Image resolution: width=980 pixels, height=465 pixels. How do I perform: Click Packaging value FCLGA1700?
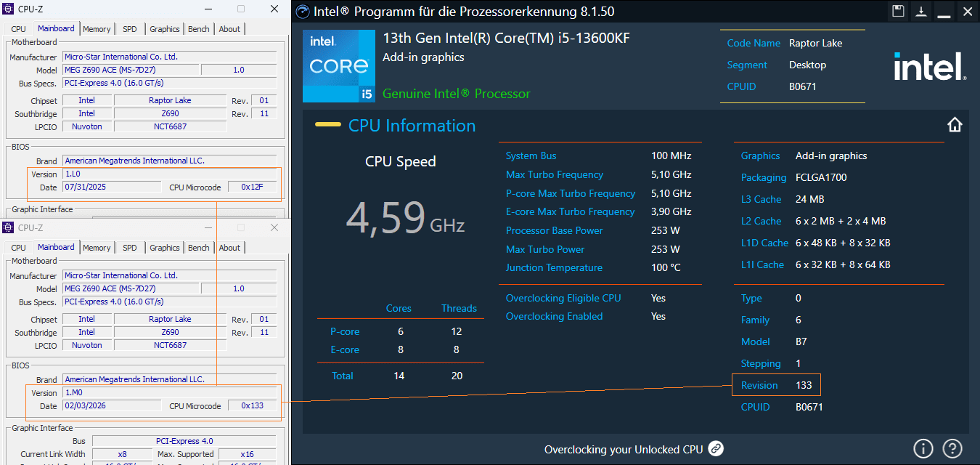pos(821,177)
